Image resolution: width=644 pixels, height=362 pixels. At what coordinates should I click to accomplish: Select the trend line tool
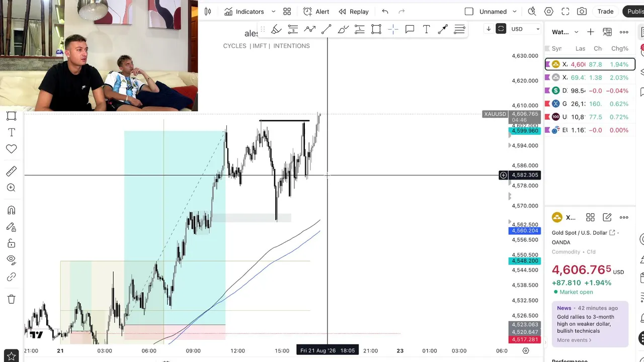point(326,30)
